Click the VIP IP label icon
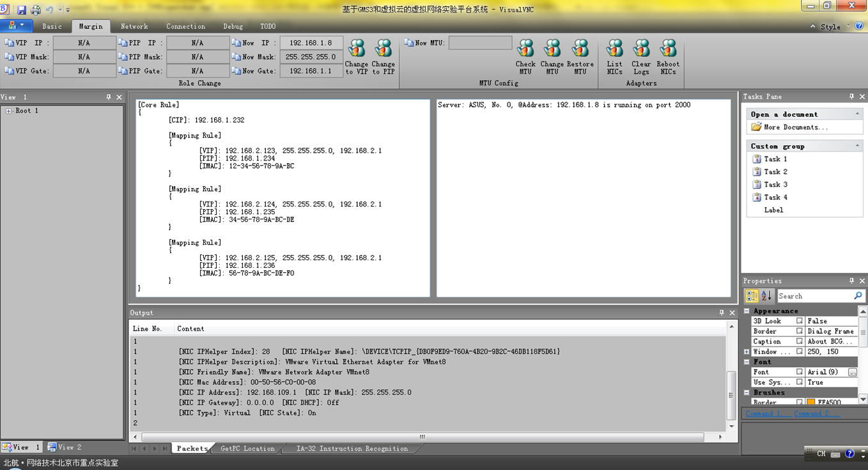The width and height of the screenshot is (868, 470). 9,43
